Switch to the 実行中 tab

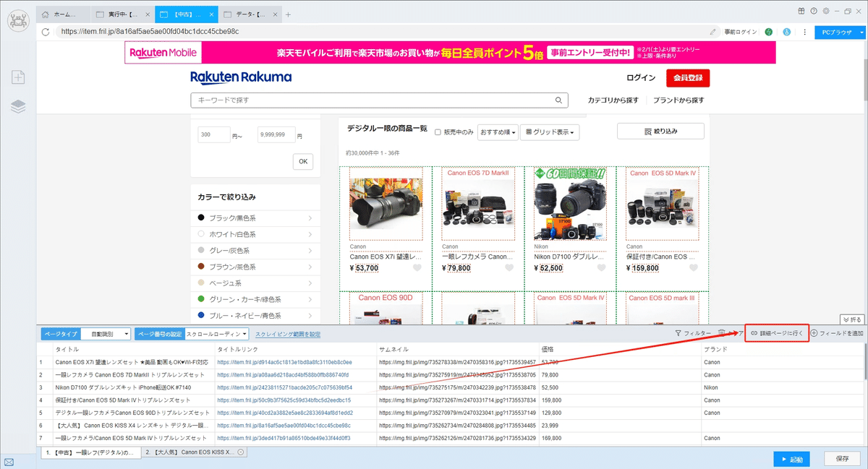point(122,14)
